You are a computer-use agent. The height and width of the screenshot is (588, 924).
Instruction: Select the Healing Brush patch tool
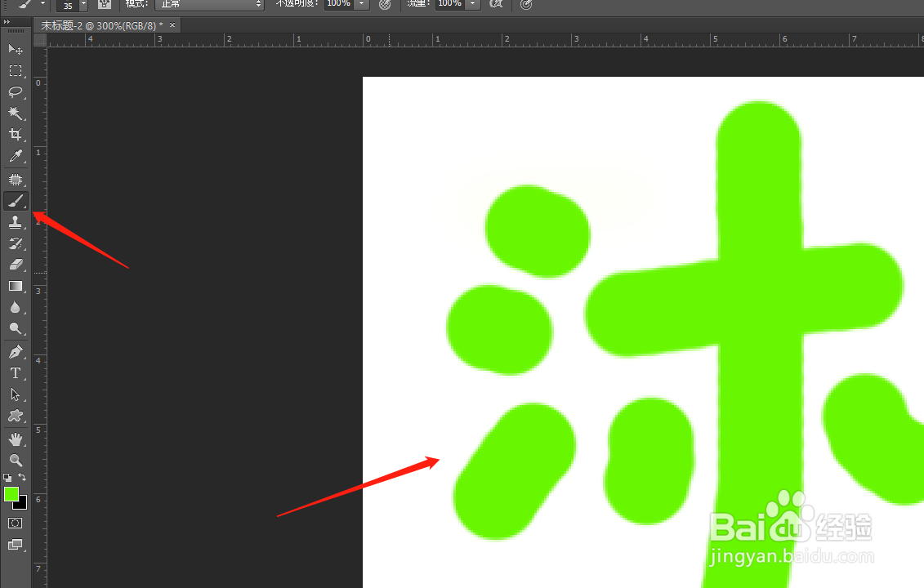click(16, 179)
